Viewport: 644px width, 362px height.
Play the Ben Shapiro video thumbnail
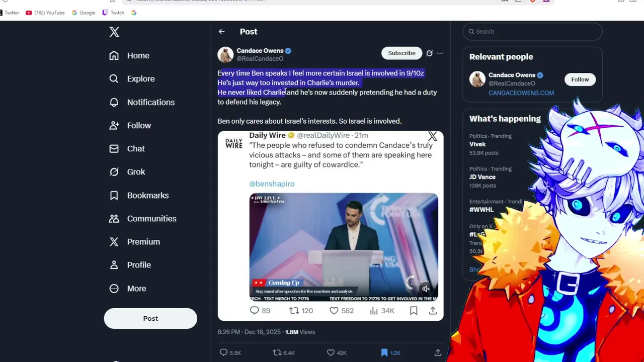(344, 247)
